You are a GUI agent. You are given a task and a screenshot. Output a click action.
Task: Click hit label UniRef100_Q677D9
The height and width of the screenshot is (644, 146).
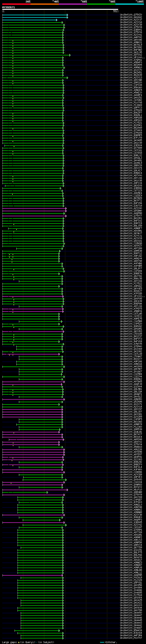131,548
